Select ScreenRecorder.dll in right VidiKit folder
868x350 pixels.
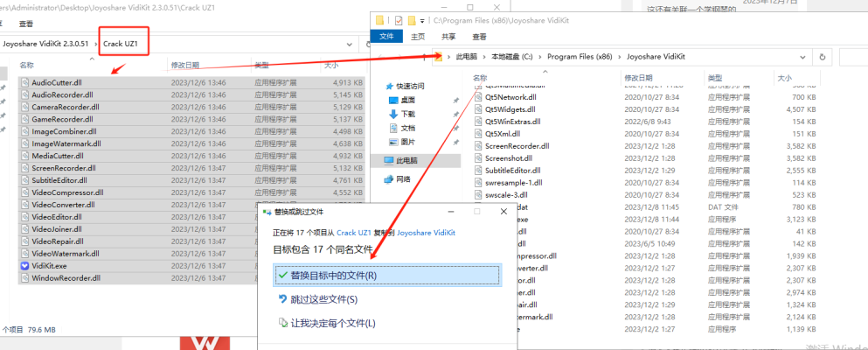[x=517, y=146]
